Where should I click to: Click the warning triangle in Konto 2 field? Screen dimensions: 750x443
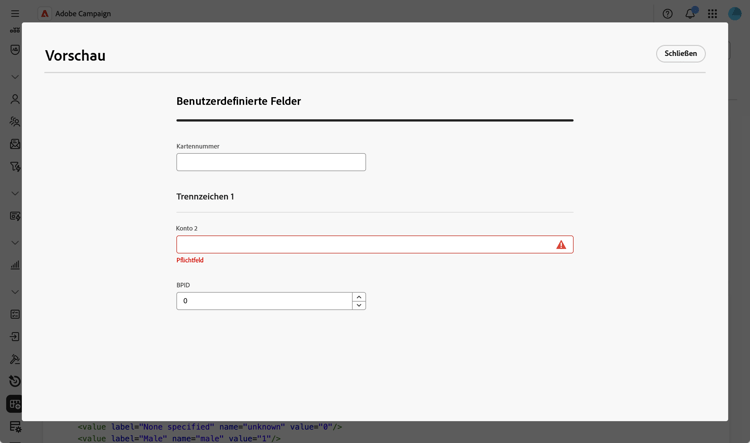[561, 245]
